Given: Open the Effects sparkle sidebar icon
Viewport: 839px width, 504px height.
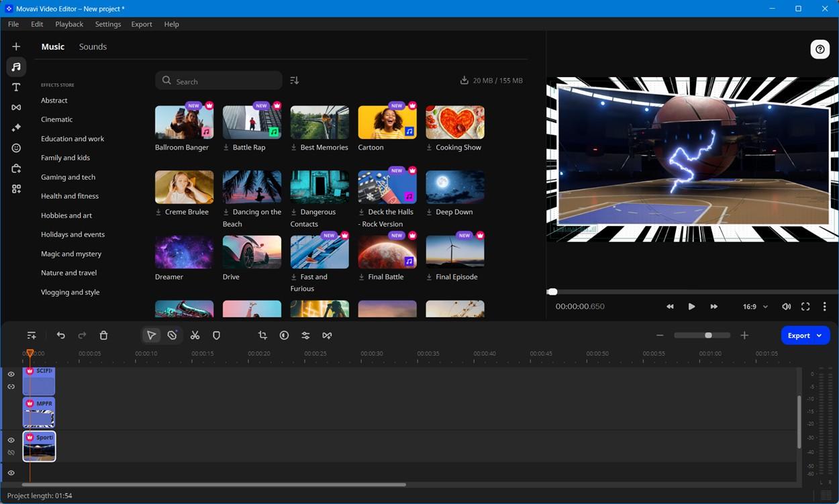Looking at the screenshot, I should (16, 128).
